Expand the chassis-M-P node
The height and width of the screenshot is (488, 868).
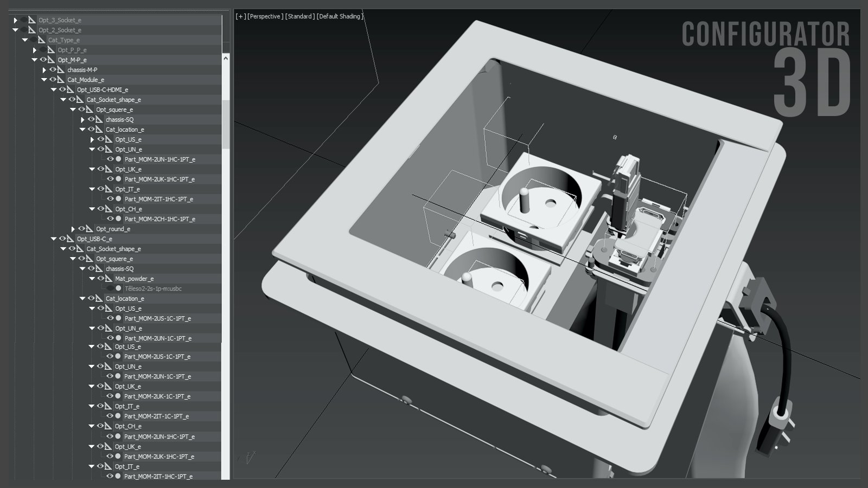pos(44,70)
